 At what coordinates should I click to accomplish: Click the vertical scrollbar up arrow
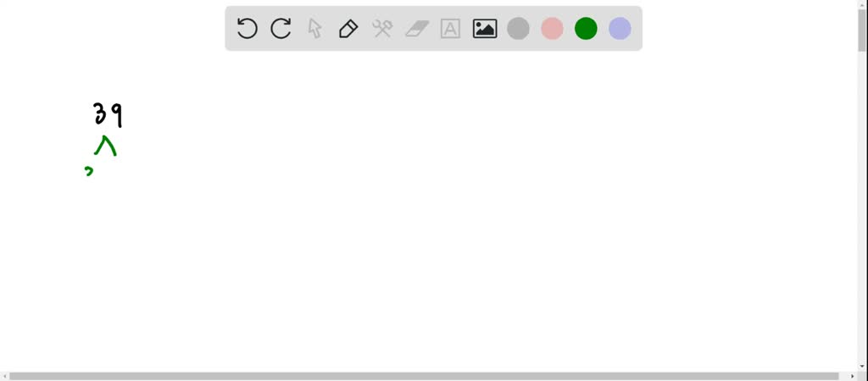[863, 4]
